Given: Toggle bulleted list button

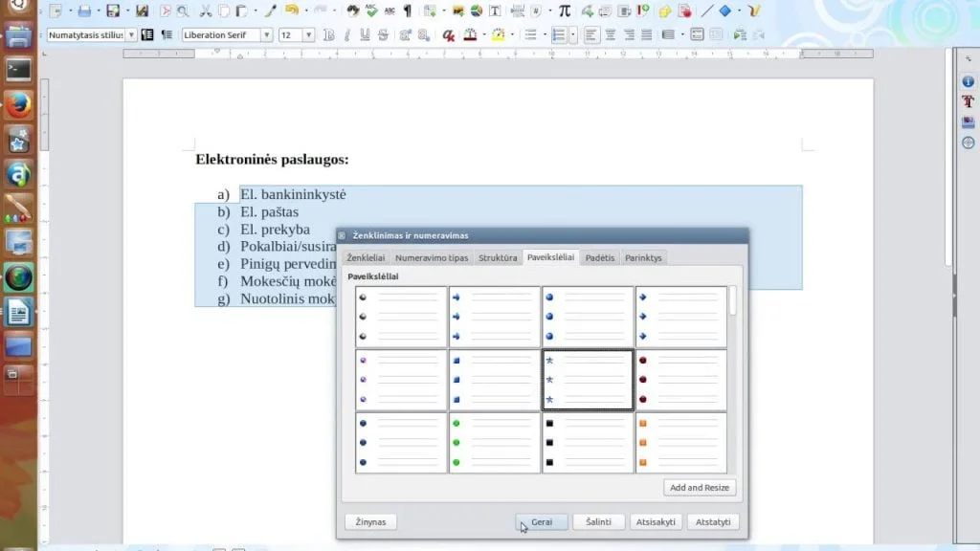Looking at the screenshot, I should point(530,35).
